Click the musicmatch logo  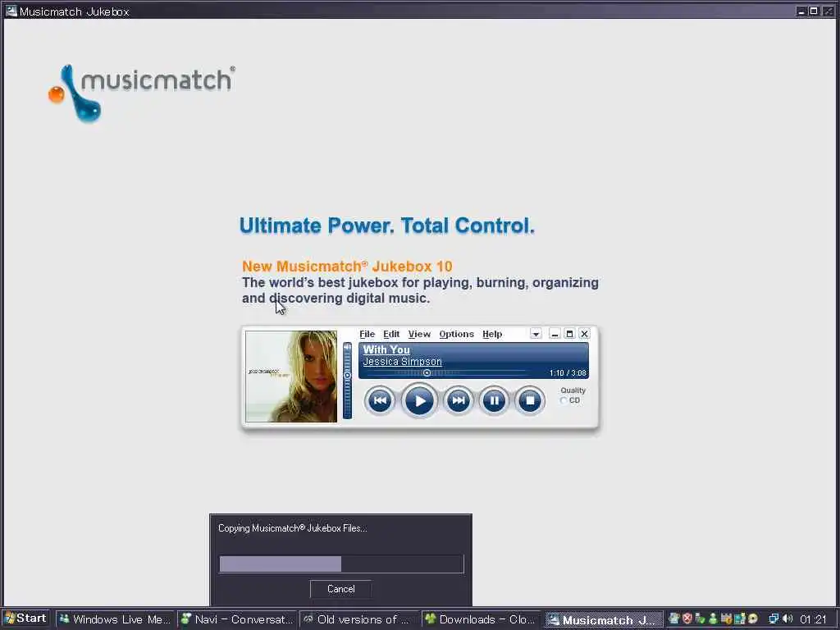(x=141, y=93)
